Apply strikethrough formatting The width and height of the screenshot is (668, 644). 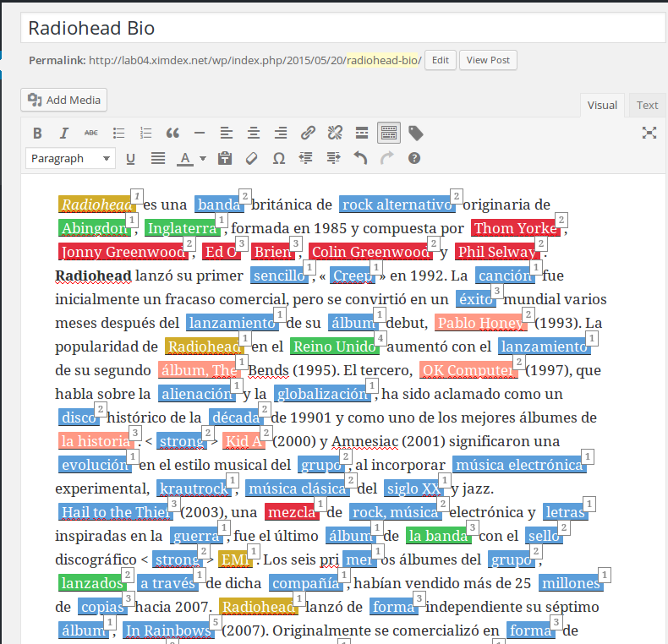point(91,134)
